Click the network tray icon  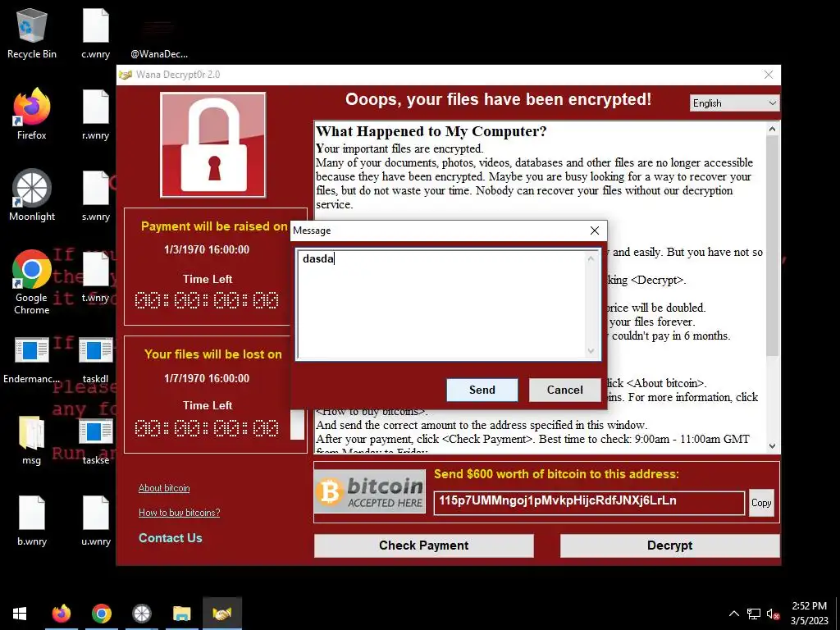click(x=754, y=614)
